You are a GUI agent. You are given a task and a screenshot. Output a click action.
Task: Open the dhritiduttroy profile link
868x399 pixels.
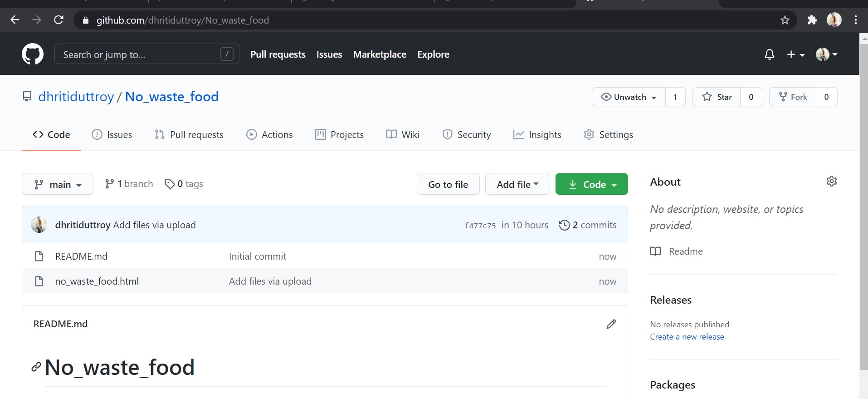[76, 97]
